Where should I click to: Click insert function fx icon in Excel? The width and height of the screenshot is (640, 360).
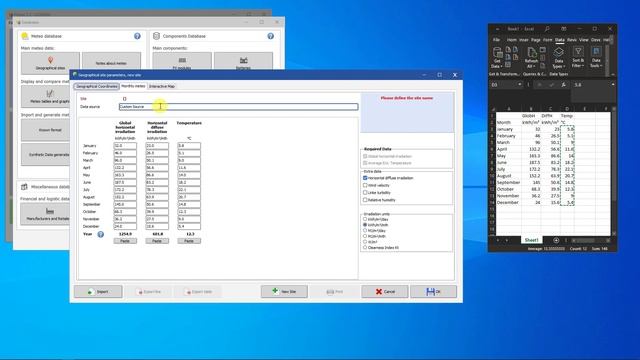pyautogui.click(x=563, y=85)
